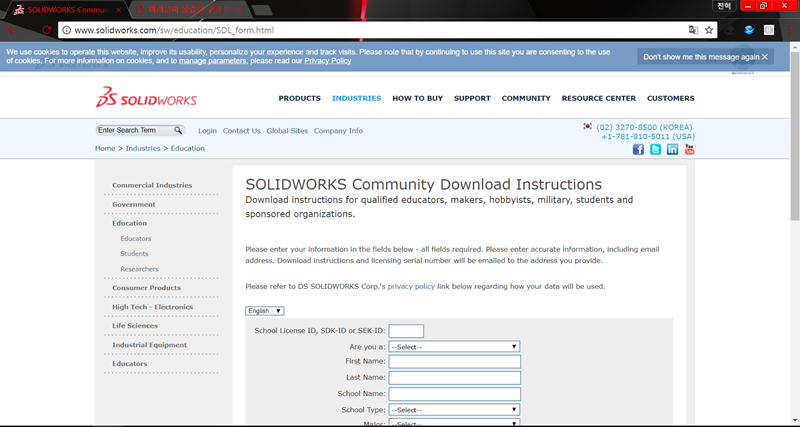Open the CUSTOMERS menu
800x427 pixels.
670,98
